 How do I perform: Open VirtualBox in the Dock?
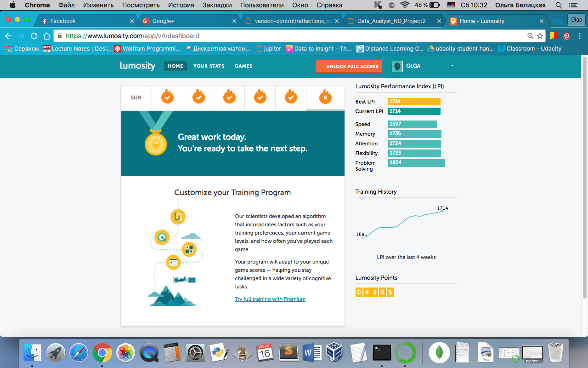point(335,353)
